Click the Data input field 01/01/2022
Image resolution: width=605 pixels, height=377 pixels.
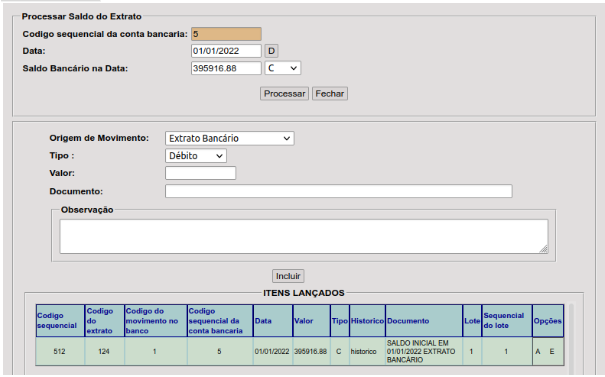[226, 51]
